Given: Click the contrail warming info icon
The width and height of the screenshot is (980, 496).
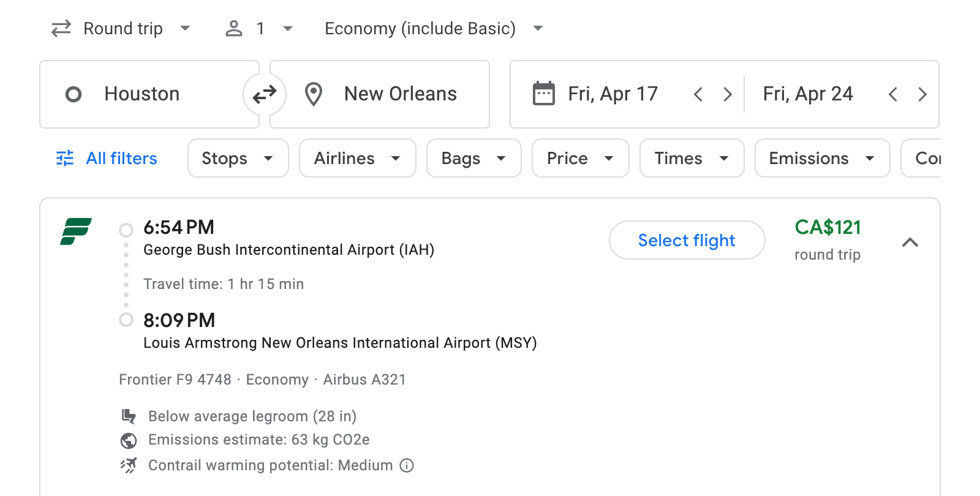Looking at the screenshot, I should (406, 465).
